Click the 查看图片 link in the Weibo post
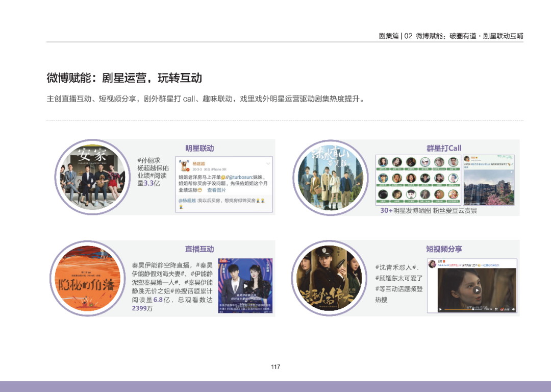551x392 pixels. click(x=216, y=190)
